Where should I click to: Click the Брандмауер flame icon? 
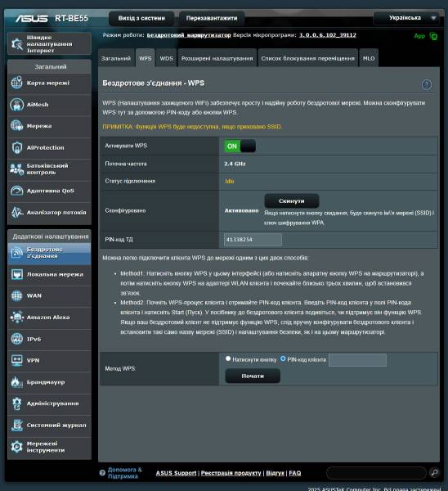tap(17, 382)
